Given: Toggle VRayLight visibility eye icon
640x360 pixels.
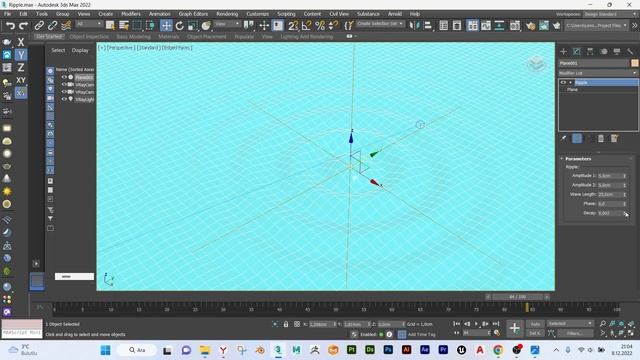Looking at the screenshot, I should pyautogui.click(x=64, y=99).
